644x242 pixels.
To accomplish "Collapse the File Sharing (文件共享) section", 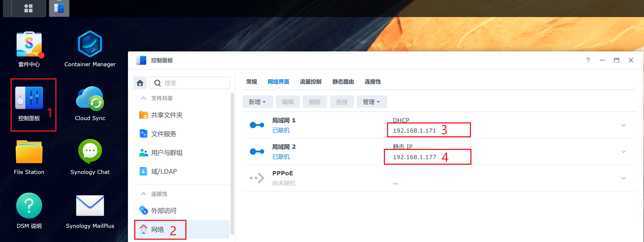I will click(143, 98).
